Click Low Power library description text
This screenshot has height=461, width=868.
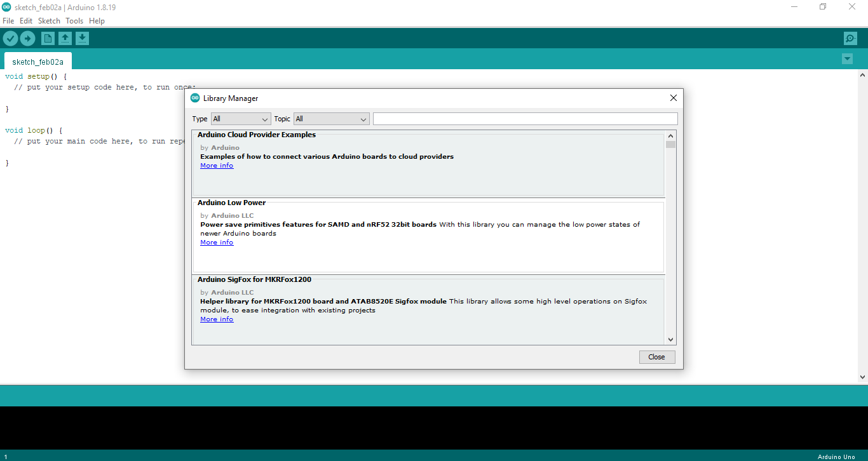(420, 229)
